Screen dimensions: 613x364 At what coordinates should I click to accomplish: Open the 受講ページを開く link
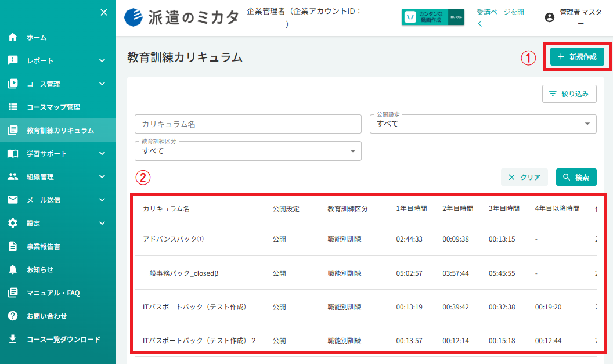[500, 17]
